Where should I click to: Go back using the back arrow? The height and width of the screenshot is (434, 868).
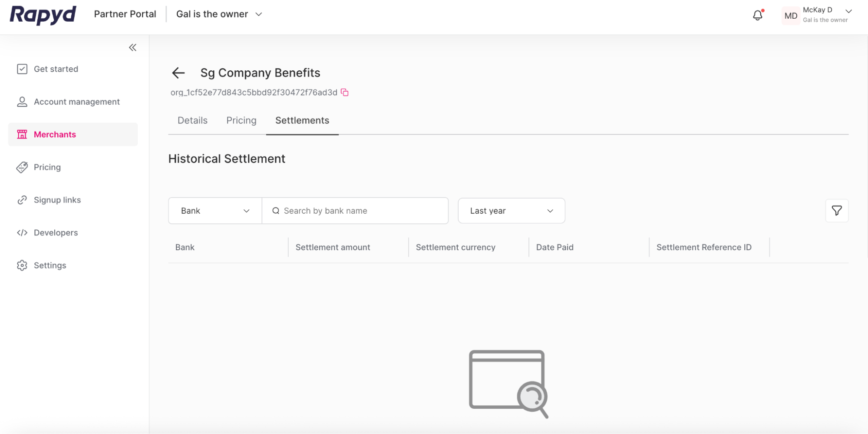click(x=178, y=73)
